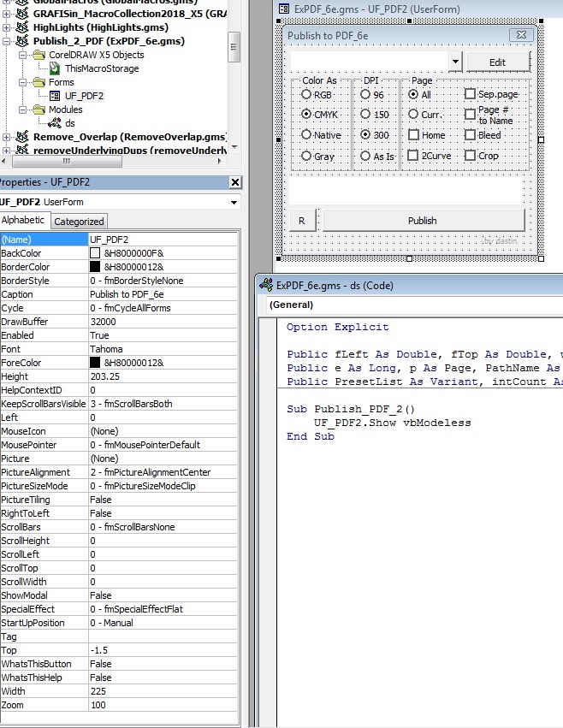Close the Properties panel
This screenshot has width=563, height=728.
click(x=235, y=182)
